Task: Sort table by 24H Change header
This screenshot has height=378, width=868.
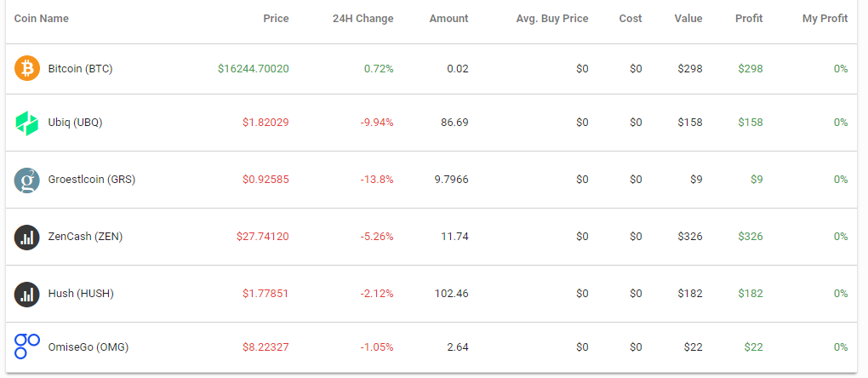Action: coord(363,18)
